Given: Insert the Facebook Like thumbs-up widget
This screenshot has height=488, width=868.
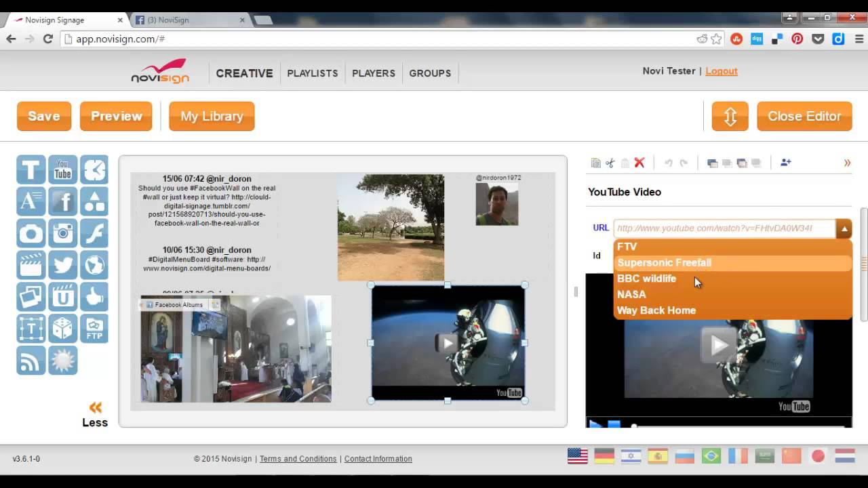Looking at the screenshot, I should click(94, 297).
